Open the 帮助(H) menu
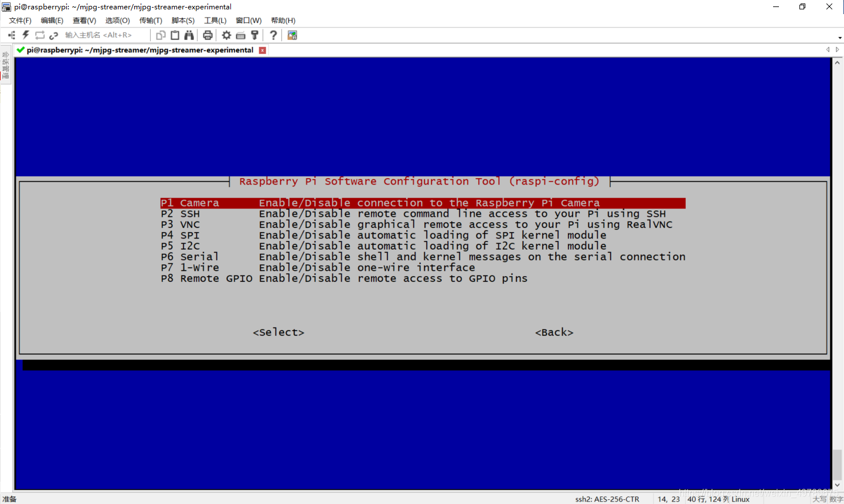 click(x=283, y=21)
